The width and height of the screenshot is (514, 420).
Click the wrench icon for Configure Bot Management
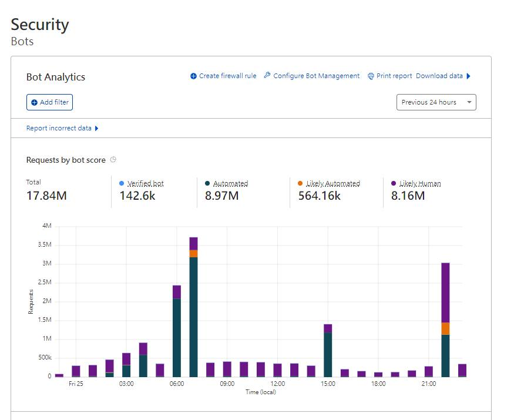tap(267, 76)
